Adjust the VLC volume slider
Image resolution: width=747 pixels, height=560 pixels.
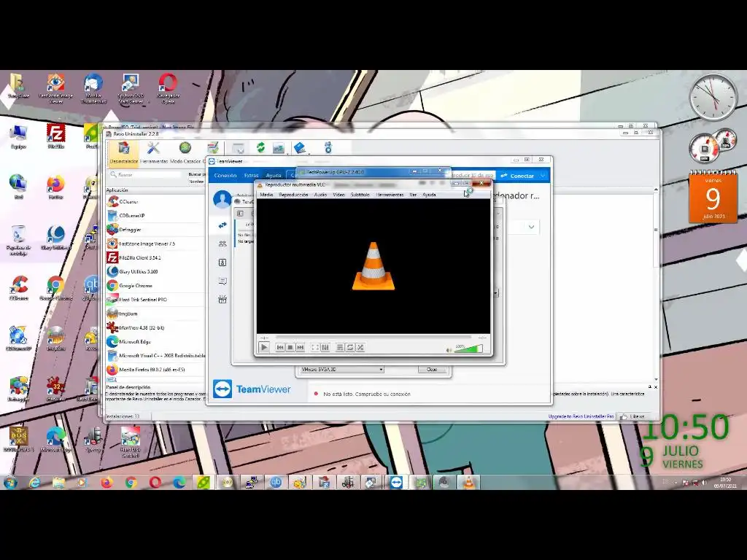(x=468, y=349)
